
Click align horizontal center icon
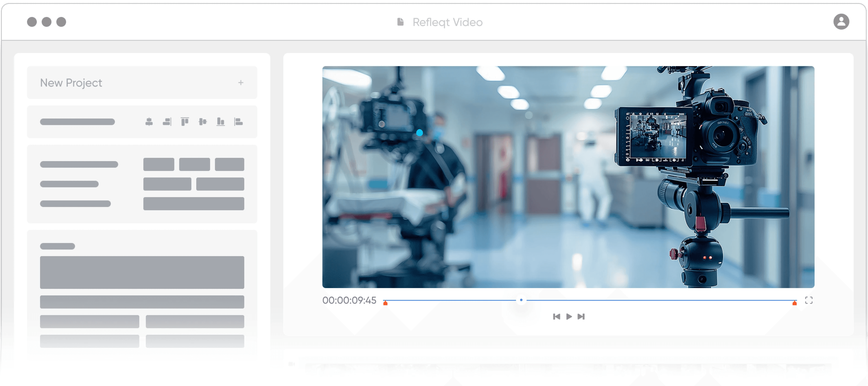pyautogui.click(x=149, y=122)
